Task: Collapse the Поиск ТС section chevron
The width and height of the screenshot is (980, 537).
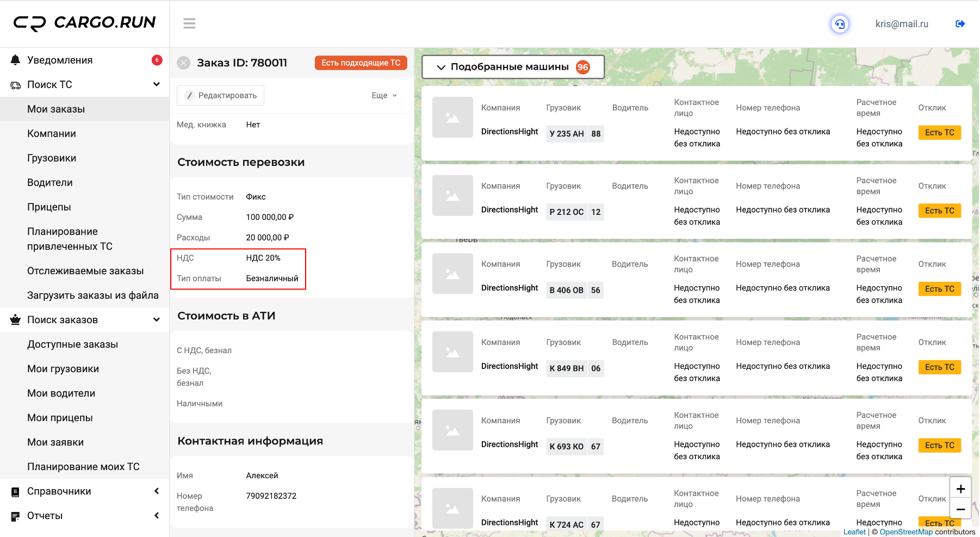Action: (157, 84)
